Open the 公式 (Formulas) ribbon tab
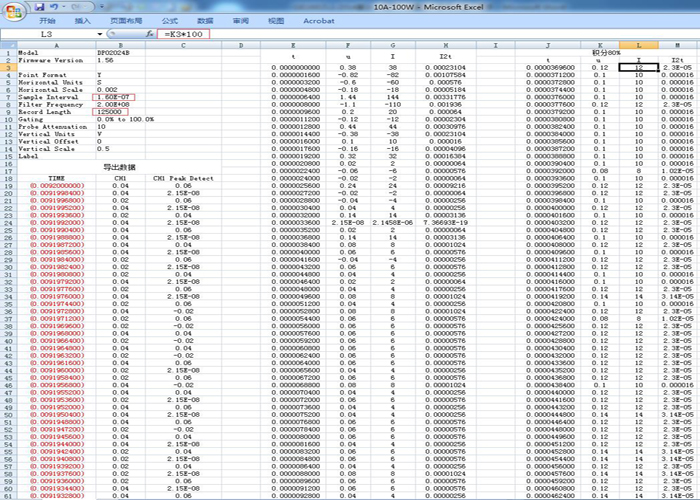The image size is (700, 500). [170, 21]
